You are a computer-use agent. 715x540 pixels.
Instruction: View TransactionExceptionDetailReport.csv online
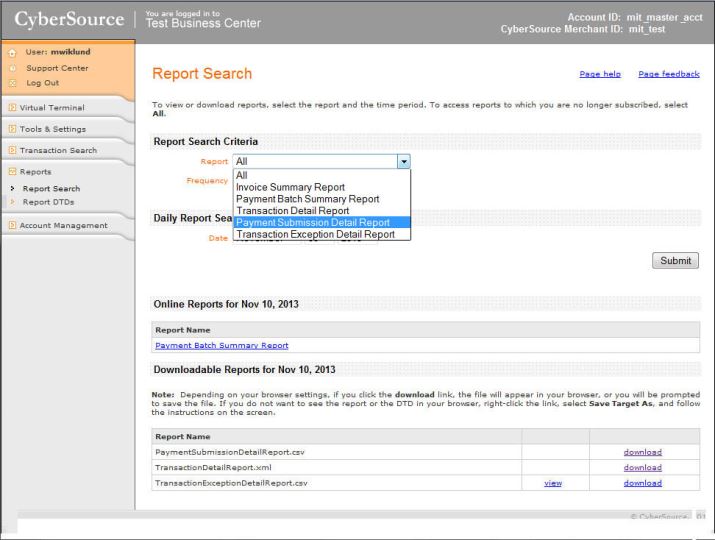coord(554,483)
